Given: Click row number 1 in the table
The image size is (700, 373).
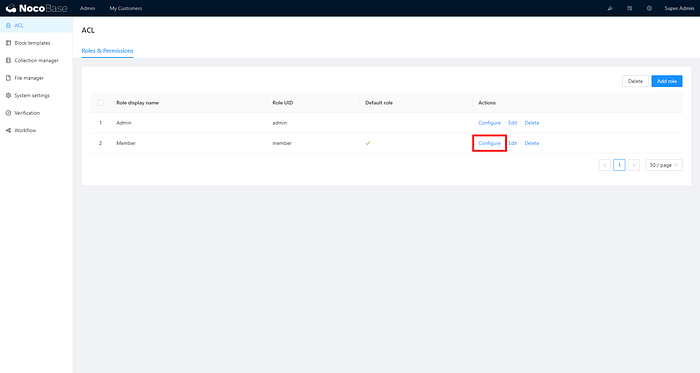Looking at the screenshot, I should [x=100, y=123].
